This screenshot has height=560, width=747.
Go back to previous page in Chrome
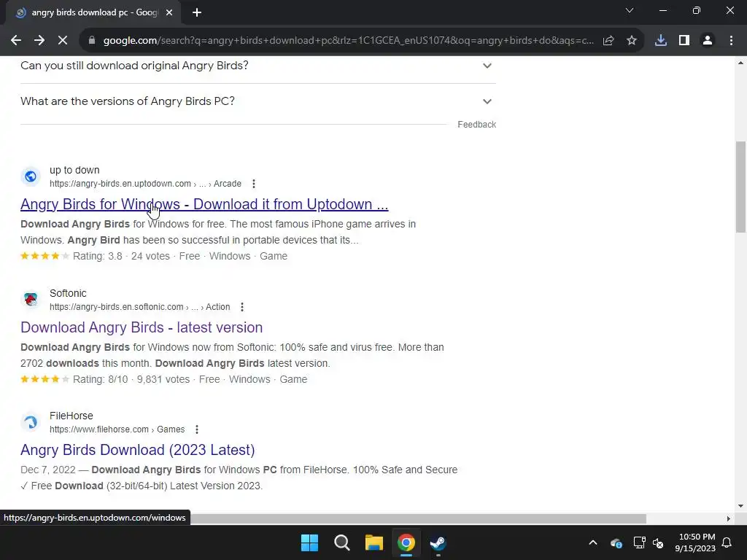click(16, 41)
